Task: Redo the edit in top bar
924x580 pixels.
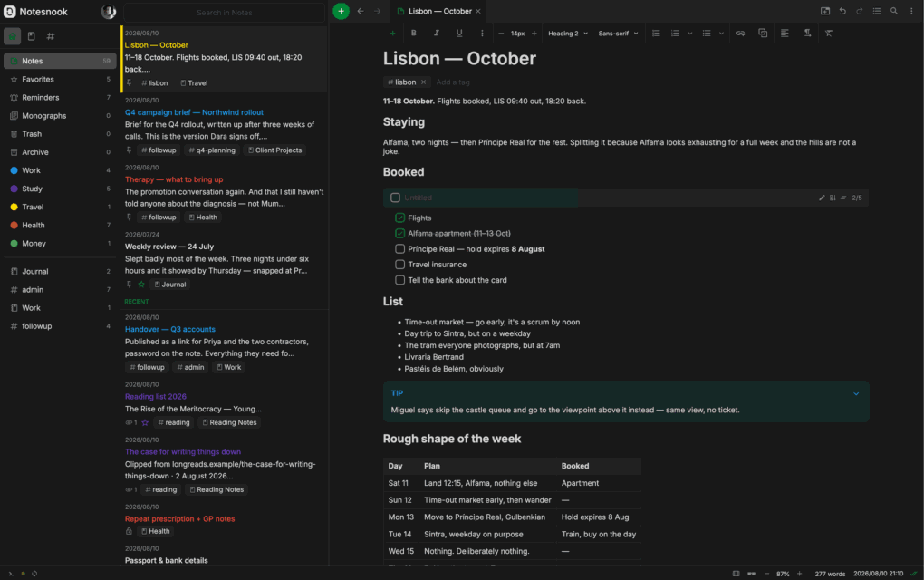Action: point(860,11)
